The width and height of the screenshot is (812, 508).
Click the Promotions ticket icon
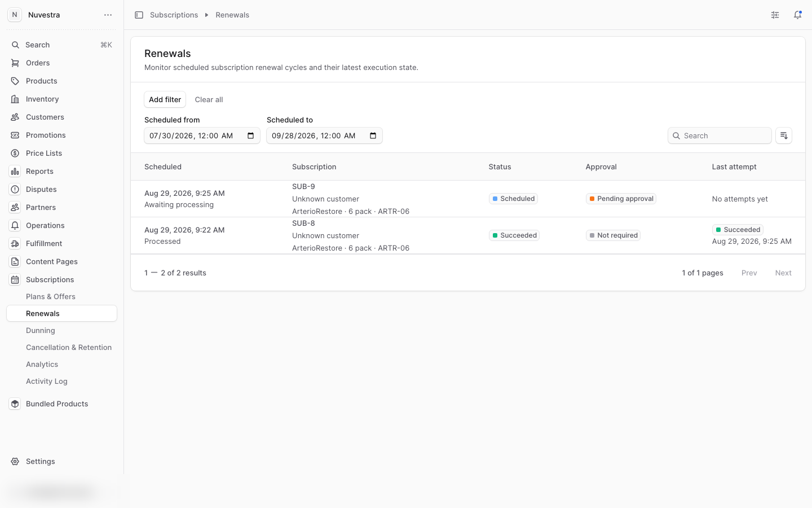pos(15,135)
